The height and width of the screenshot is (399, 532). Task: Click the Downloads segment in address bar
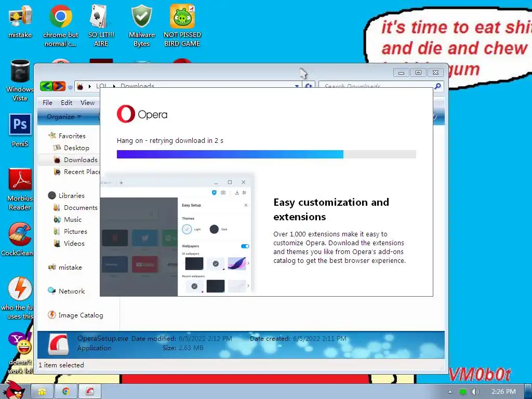point(137,86)
